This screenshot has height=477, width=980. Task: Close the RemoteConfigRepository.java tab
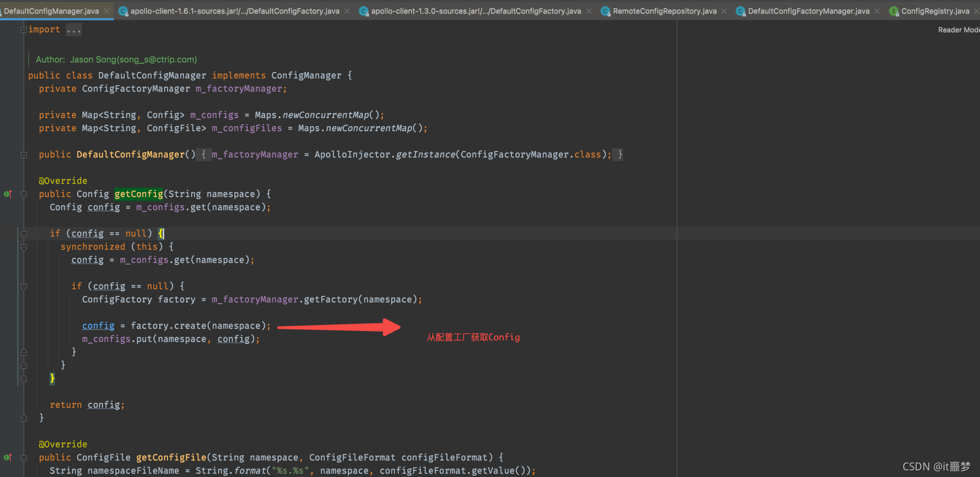[724, 11]
